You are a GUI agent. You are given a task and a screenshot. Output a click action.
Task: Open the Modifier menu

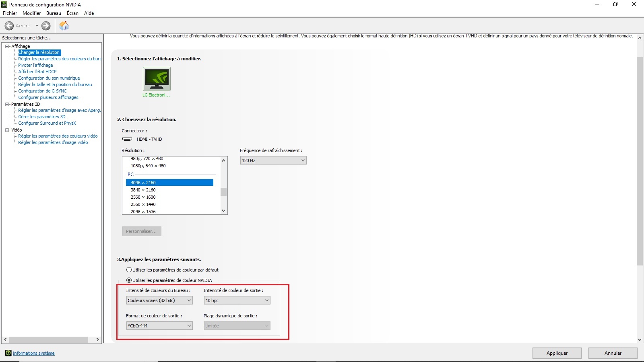coord(31,13)
